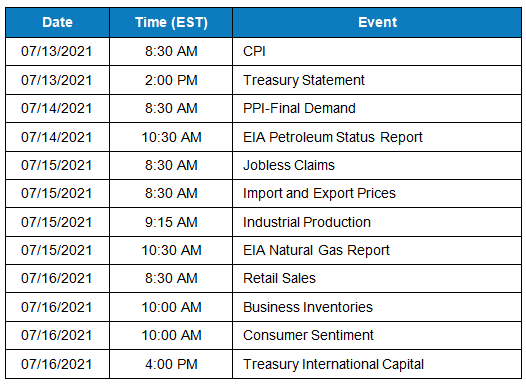Viewport: 526px width, 384px height.
Task: Click the Time (EST) column header
Action: 171,22
